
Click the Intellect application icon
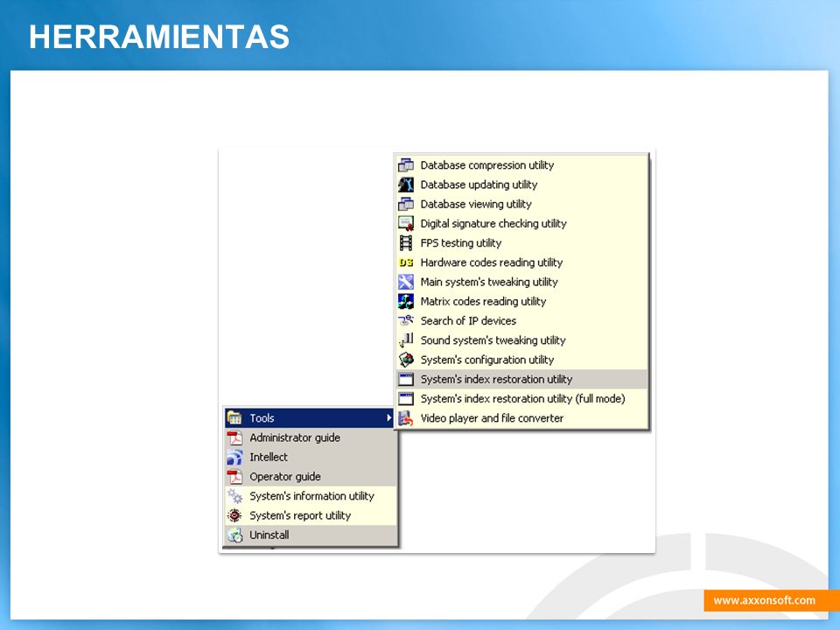(x=234, y=457)
